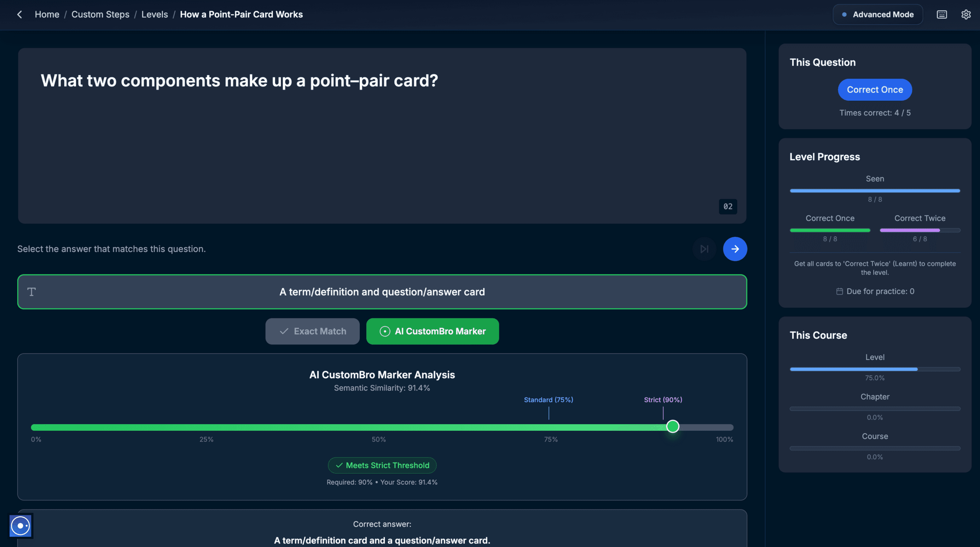Image resolution: width=980 pixels, height=547 pixels.
Task: Toggle Advanced Mode
Action: [878, 14]
